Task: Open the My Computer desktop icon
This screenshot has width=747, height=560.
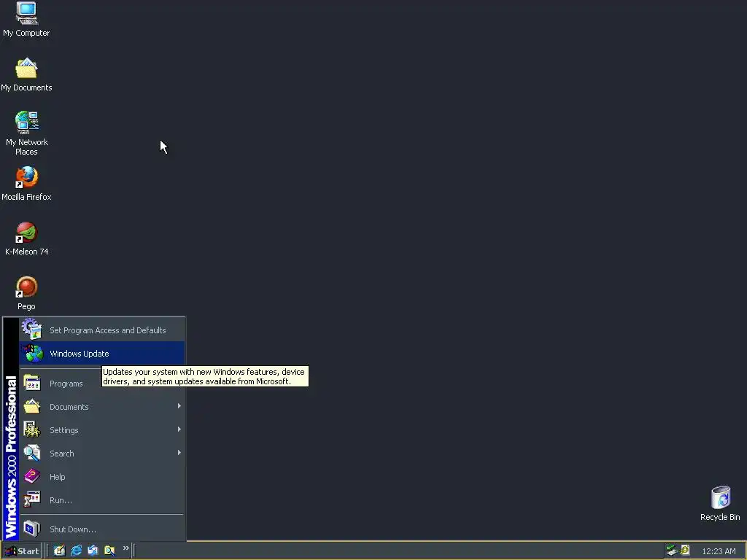Action: [26, 19]
